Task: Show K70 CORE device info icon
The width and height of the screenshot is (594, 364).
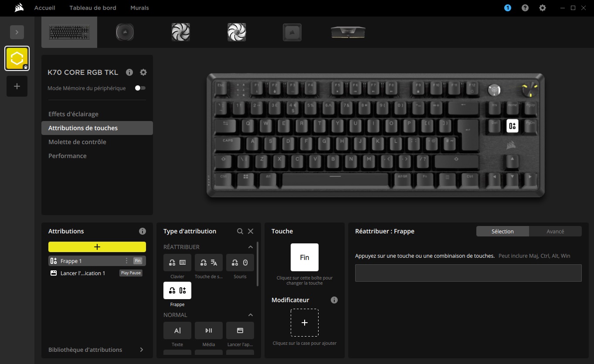Action: coord(129,72)
